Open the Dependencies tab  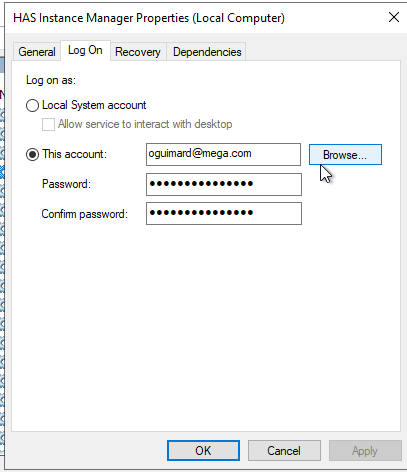tap(207, 52)
